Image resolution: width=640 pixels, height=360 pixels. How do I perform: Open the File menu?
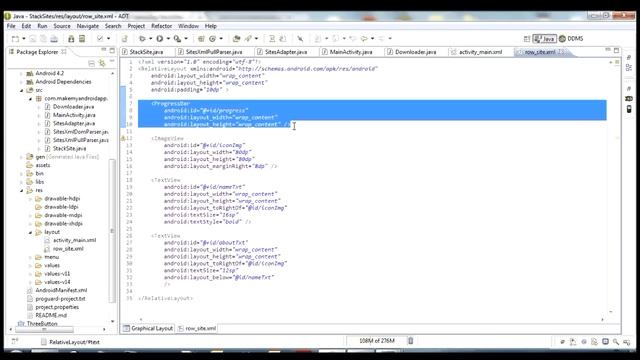pos(11,26)
